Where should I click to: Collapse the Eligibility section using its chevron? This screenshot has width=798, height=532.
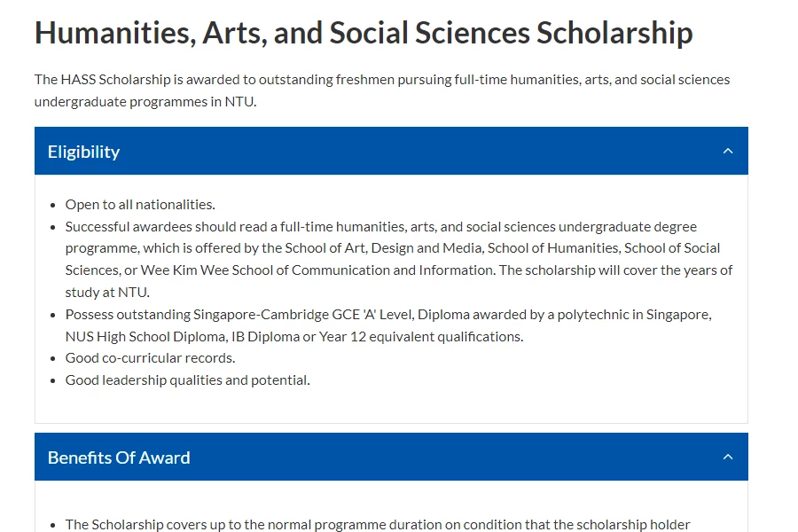pos(728,152)
